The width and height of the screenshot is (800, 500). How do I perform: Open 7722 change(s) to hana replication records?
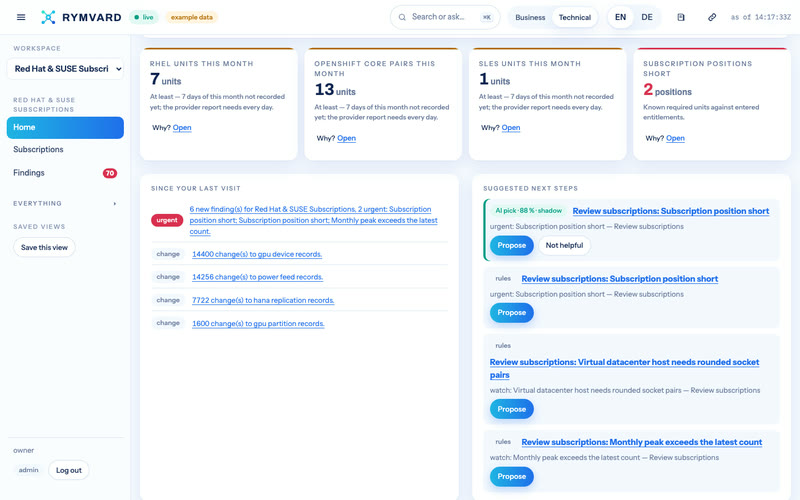tap(263, 301)
